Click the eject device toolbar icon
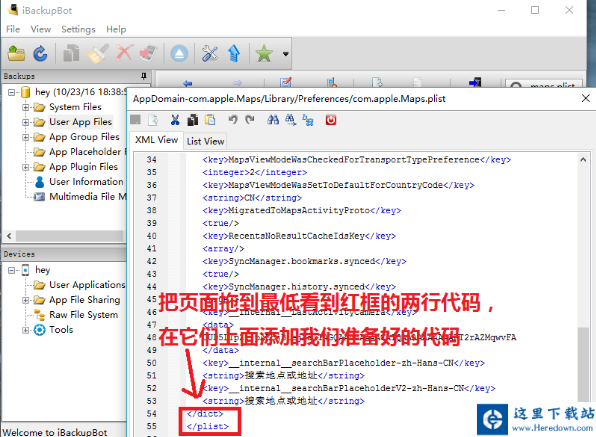Image resolution: width=596 pixels, height=437 pixels. pyautogui.click(x=179, y=54)
